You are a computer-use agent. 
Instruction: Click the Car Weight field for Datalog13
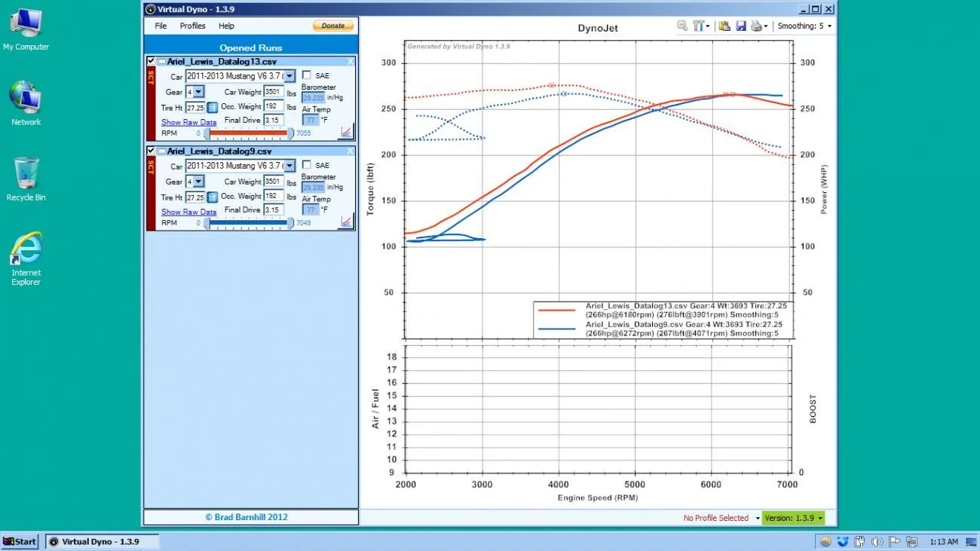coord(274,92)
